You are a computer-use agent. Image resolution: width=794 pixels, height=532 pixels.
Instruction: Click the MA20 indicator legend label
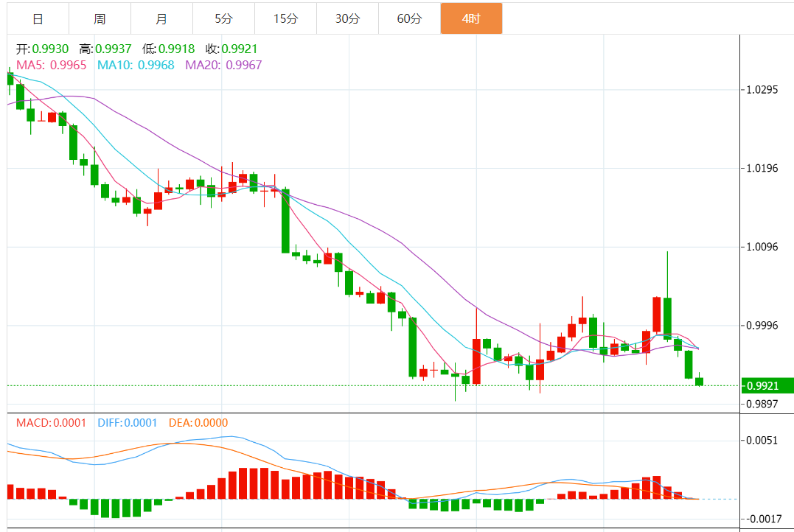tap(223, 65)
